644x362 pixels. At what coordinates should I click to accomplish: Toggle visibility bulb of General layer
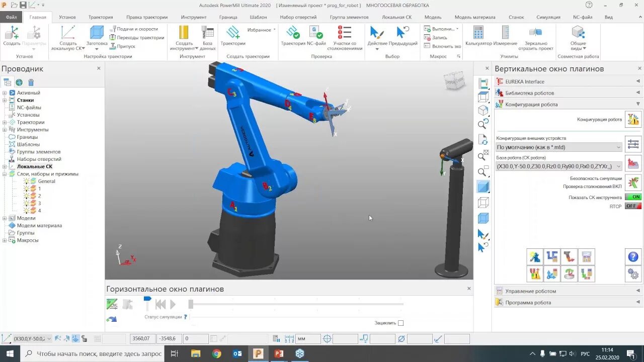(x=26, y=181)
